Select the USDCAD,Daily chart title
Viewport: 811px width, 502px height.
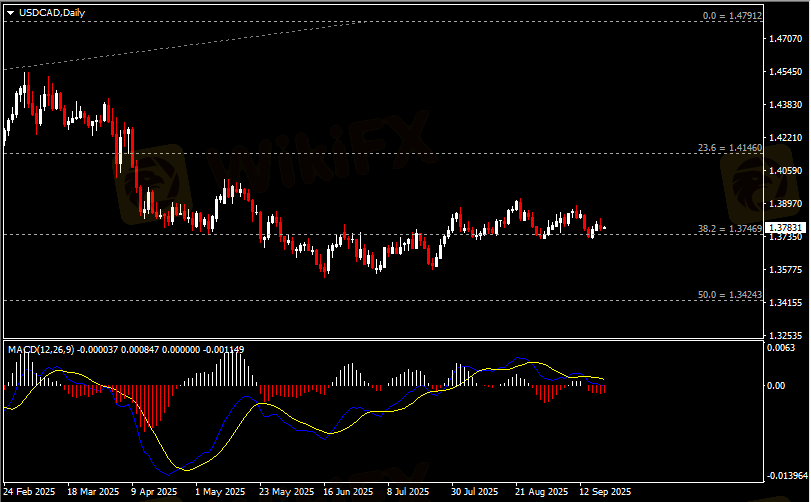(x=52, y=13)
